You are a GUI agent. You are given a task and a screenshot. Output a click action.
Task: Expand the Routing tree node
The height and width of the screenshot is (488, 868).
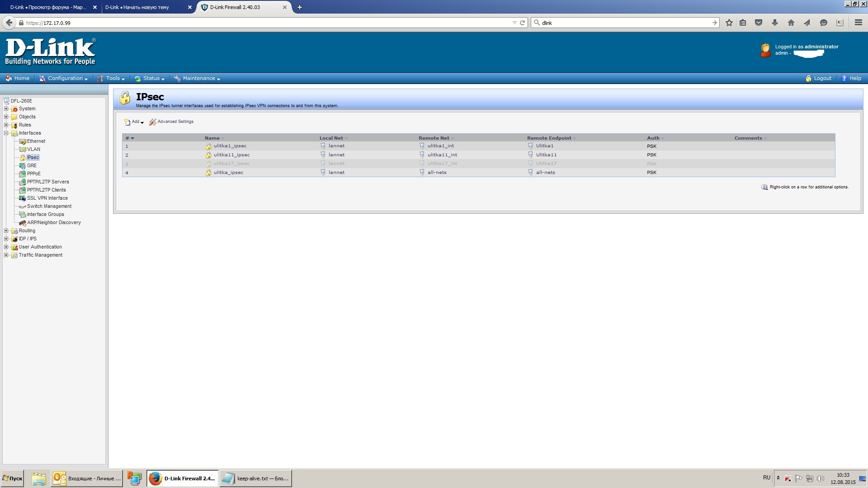point(6,231)
